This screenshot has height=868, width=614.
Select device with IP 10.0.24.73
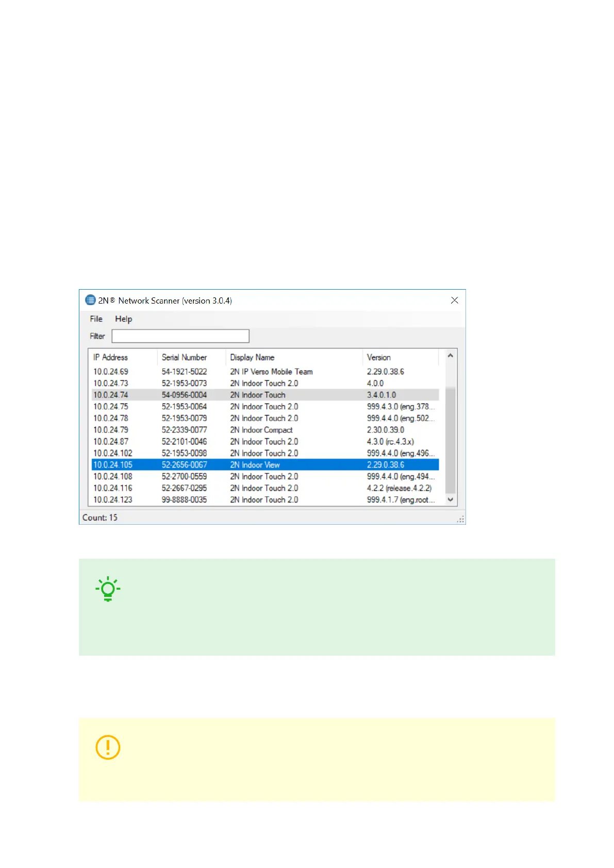click(x=111, y=383)
